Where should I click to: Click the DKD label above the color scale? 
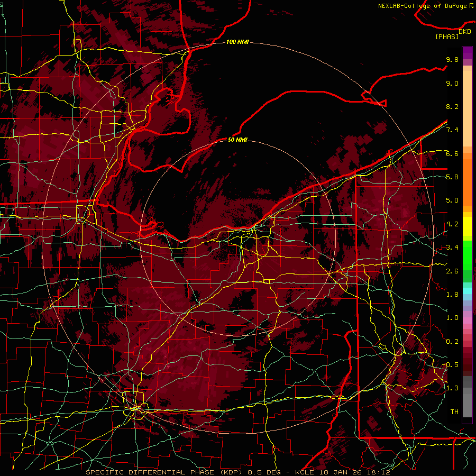pos(465,32)
